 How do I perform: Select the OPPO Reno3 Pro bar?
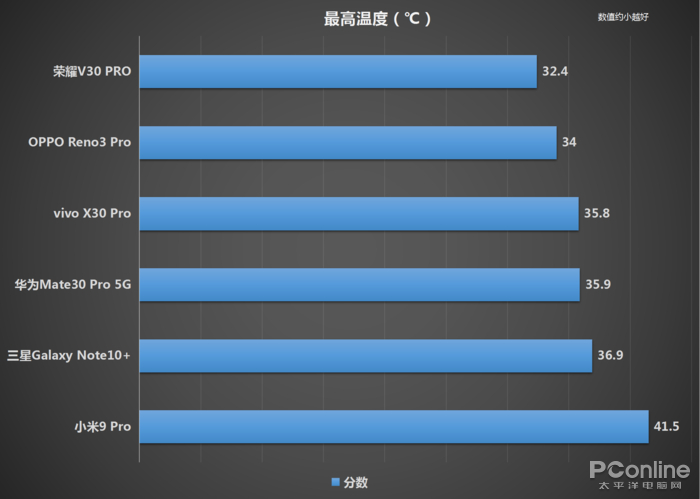pyautogui.click(x=348, y=142)
